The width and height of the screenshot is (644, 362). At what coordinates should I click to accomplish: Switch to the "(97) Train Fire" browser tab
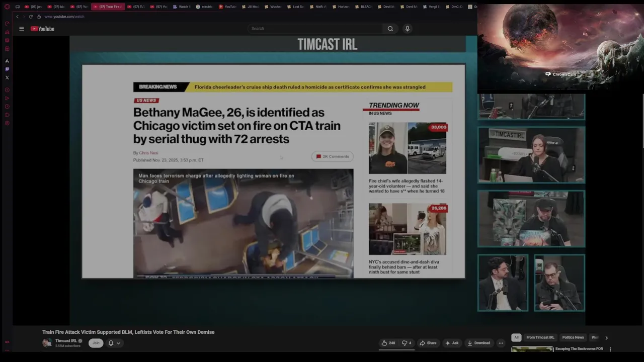[x=108, y=7]
